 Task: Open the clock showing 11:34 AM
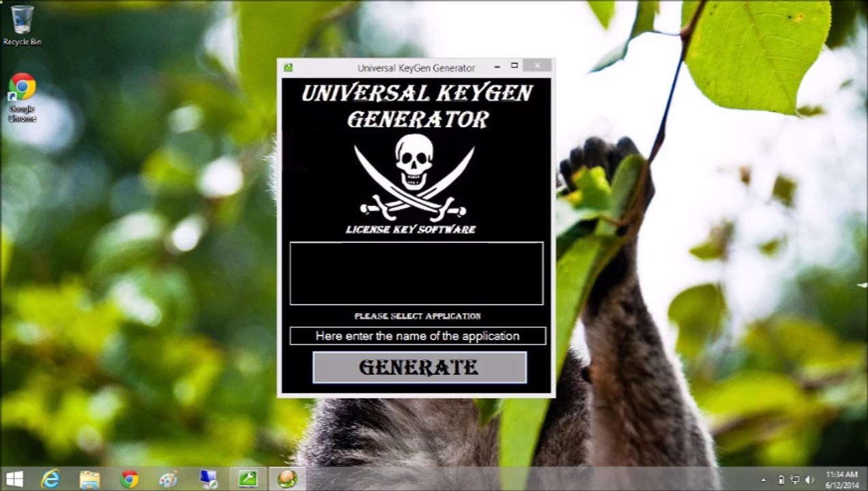(842, 479)
